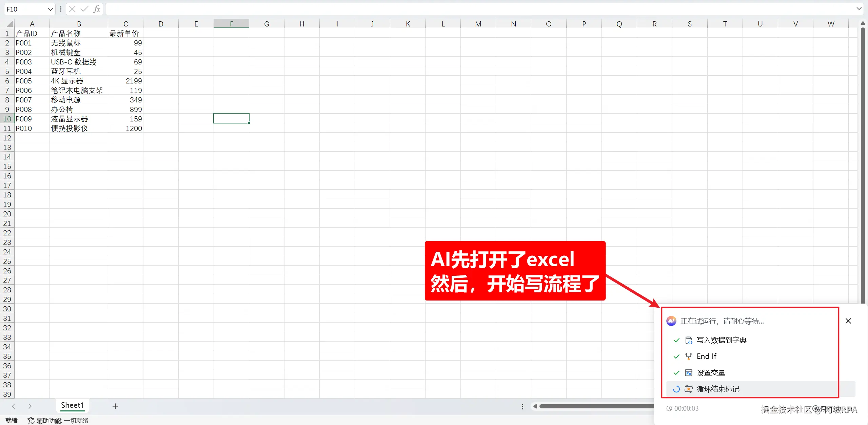Open the Name Box dropdown arrow

point(50,9)
